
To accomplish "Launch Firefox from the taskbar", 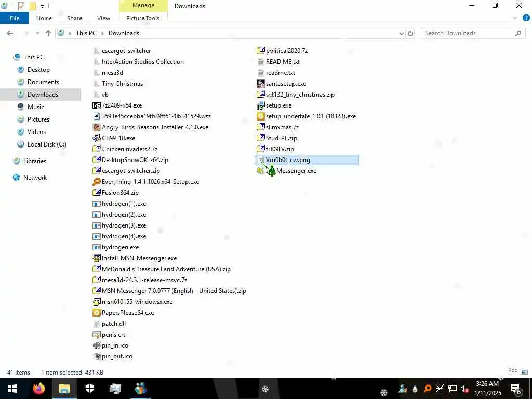I will click(38, 389).
